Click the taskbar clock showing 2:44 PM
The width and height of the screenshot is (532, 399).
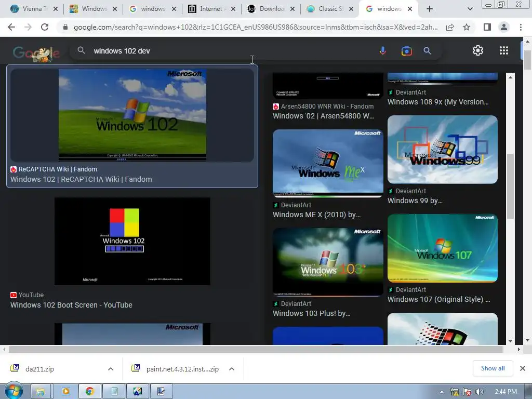coord(506,392)
